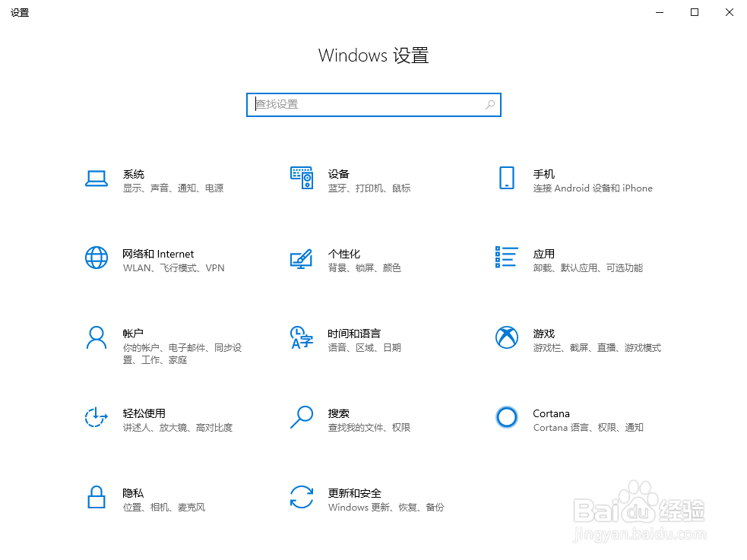Click the Cortana circle icon
The width and height of the screenshot is (747, 560).
(x=506, y=417)
